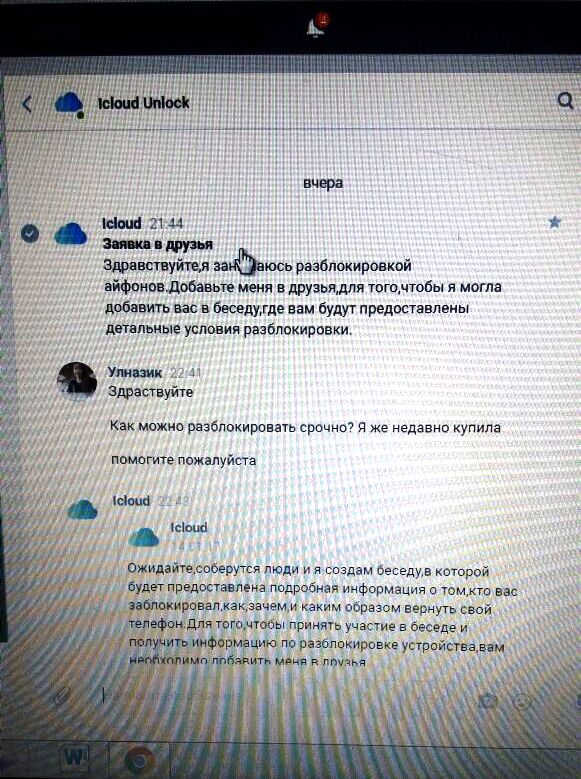Deselect the checked first Icloud message
Image resolution: width=581 pixels, height=779 pixels.
tap(30, 233)
